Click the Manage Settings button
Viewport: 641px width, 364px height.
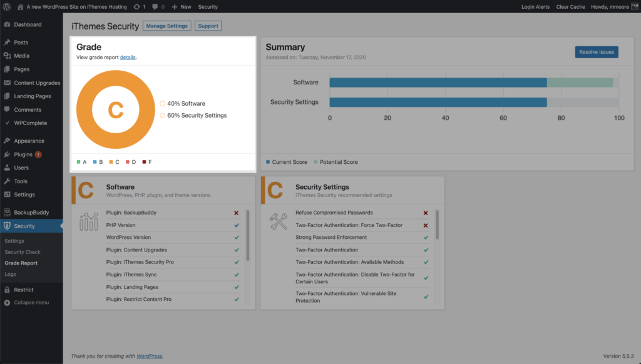tap(167, 26)
